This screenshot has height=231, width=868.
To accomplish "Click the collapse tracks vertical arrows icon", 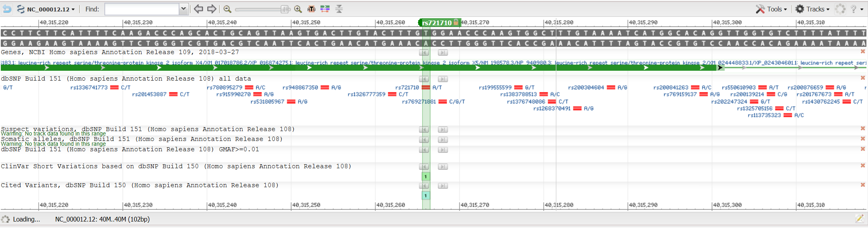I will [339, 9].
